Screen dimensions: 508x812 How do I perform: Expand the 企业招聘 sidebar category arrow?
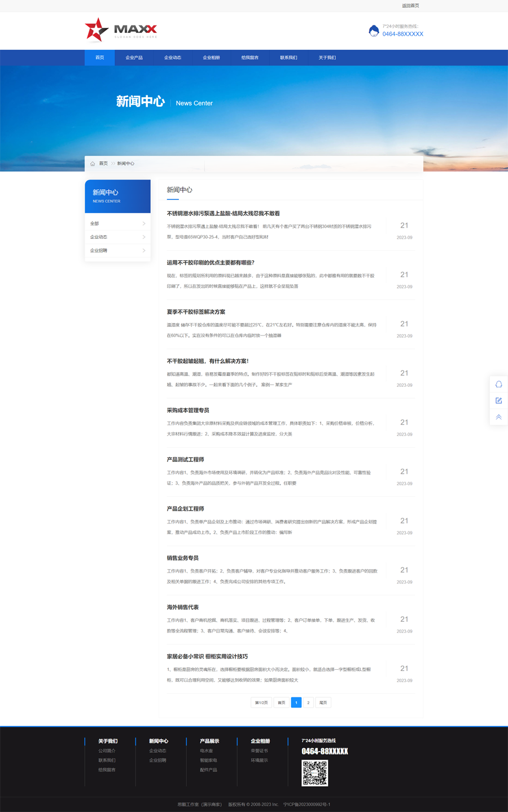point(144,251)
